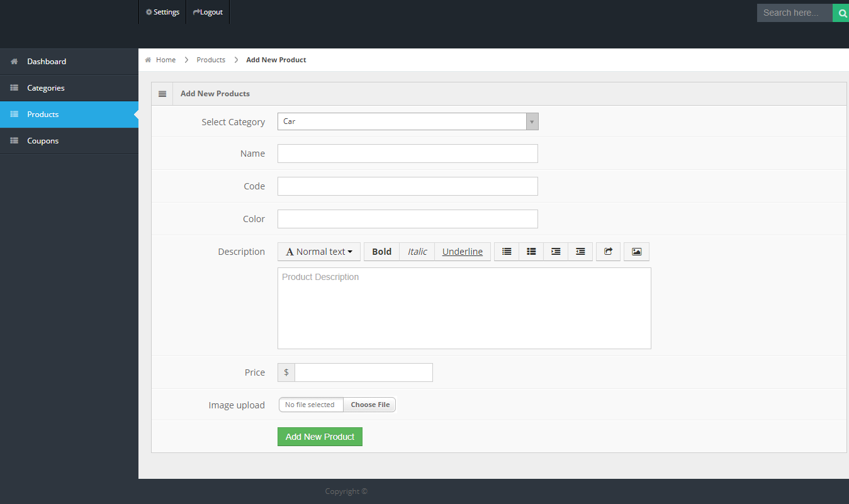Image resolution: width=849 pixels, height=504 pixels.
Task: Open Settings in the top bar
Action: pos(162,12)
